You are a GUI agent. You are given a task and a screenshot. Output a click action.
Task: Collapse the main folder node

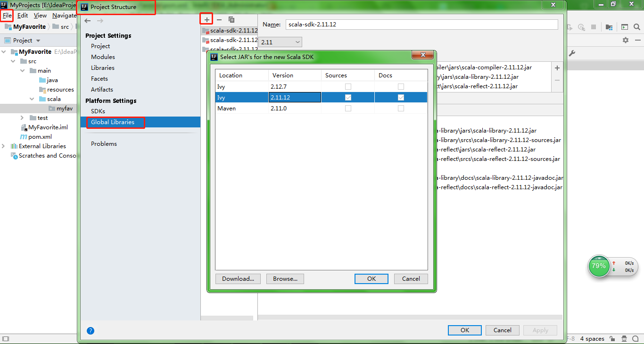tap(22, 71)
